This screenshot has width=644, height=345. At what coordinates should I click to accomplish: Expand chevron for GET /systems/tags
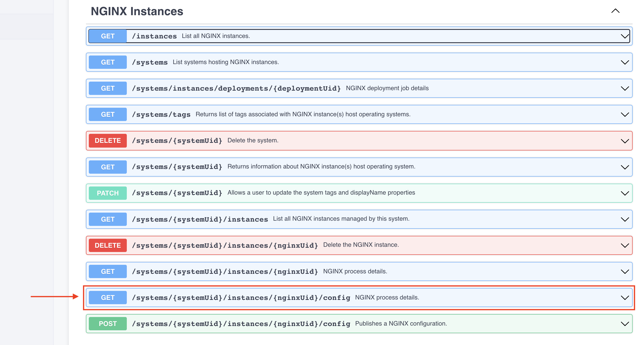tap(625, 114)
